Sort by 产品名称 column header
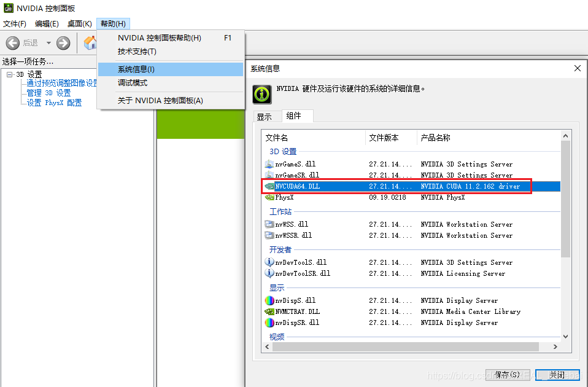Image resolution: width=588 pixels, height=387 pixels. click(489, 138)
